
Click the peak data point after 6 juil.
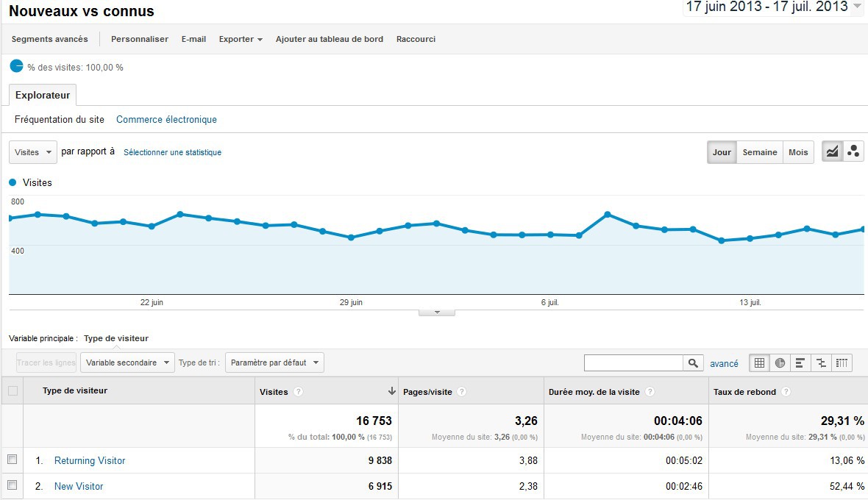pos(608,214)
